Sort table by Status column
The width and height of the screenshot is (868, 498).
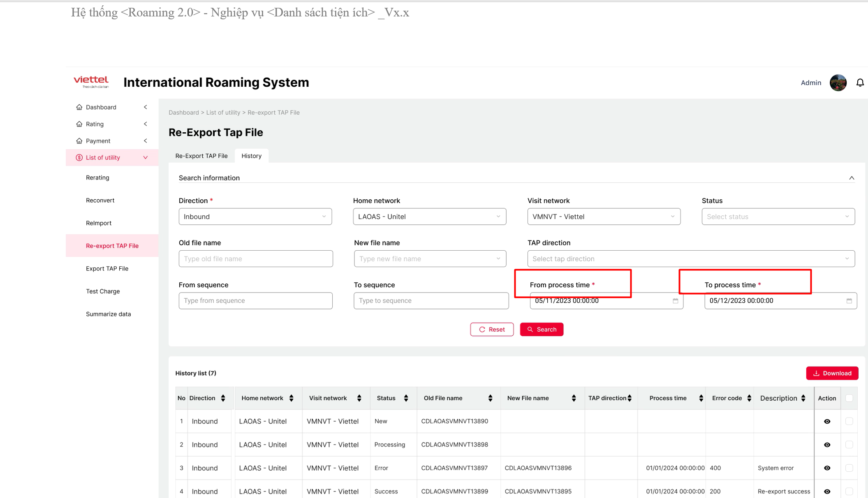[x=406, y=398]
